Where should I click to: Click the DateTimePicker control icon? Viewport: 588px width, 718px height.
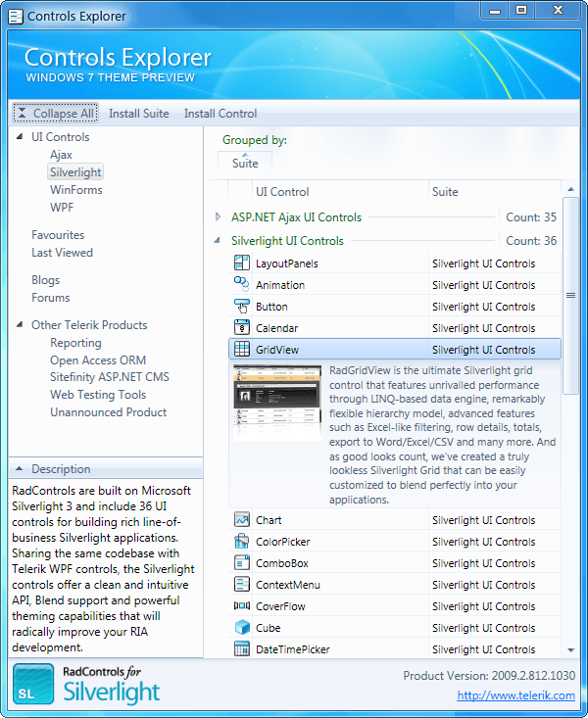(241, 648)
